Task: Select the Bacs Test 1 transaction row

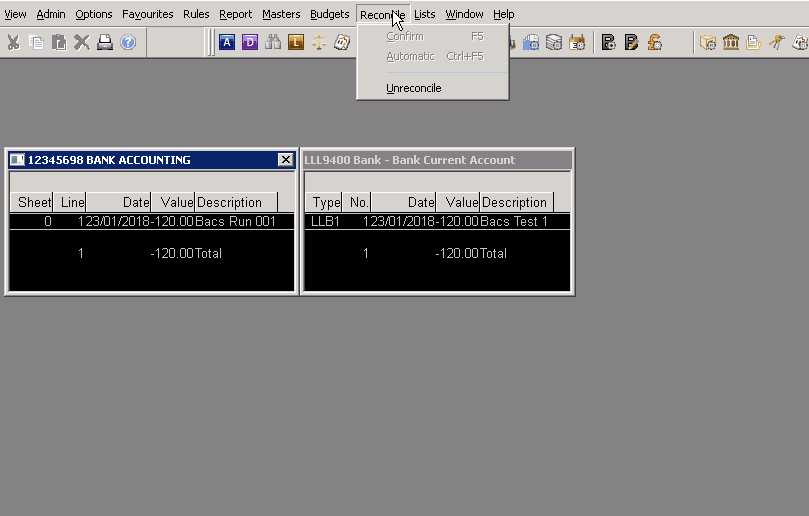Action: coord(437,221)
